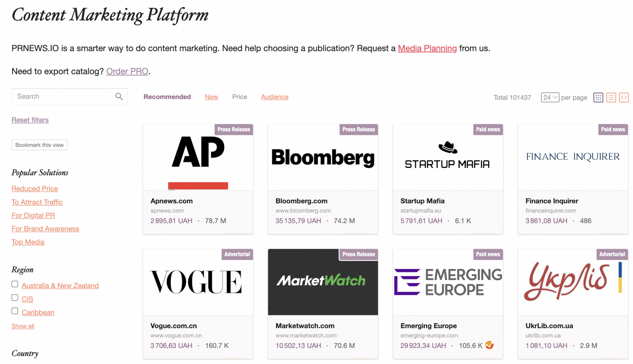Screen dimensions: 633x364
Task: Click inside the Search field
Action: 62,96
